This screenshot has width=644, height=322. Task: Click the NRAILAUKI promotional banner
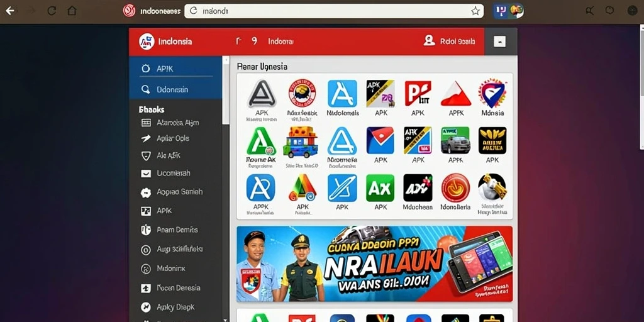pos(375,264)
